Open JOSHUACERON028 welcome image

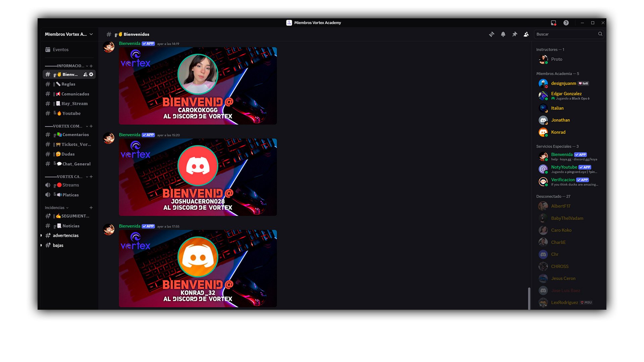point(198,177)
